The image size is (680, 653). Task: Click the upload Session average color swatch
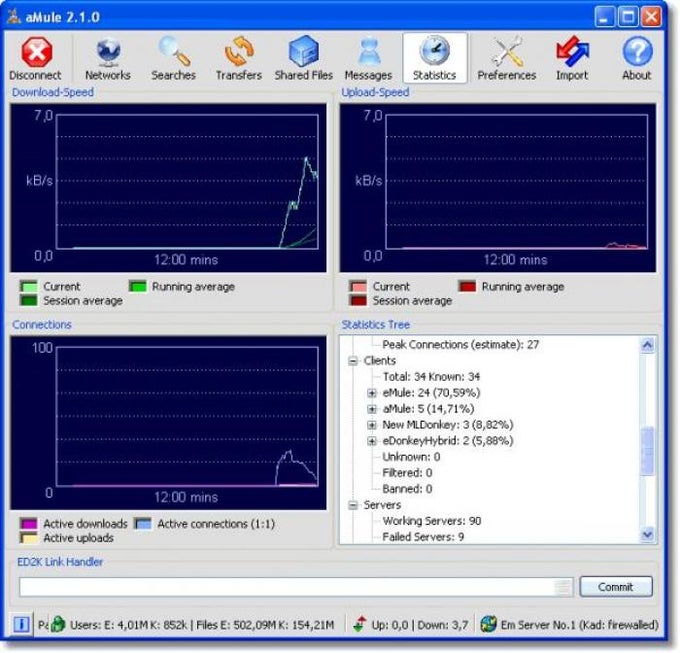tap(358, 300)
